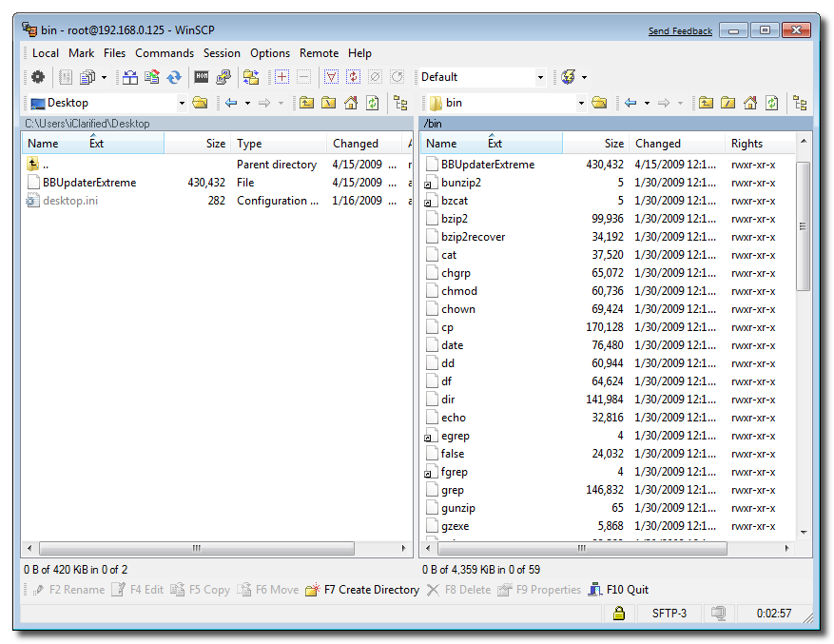Click the Select files plus icon
Viewport: 834px width, 644px height.
(281, 77)
